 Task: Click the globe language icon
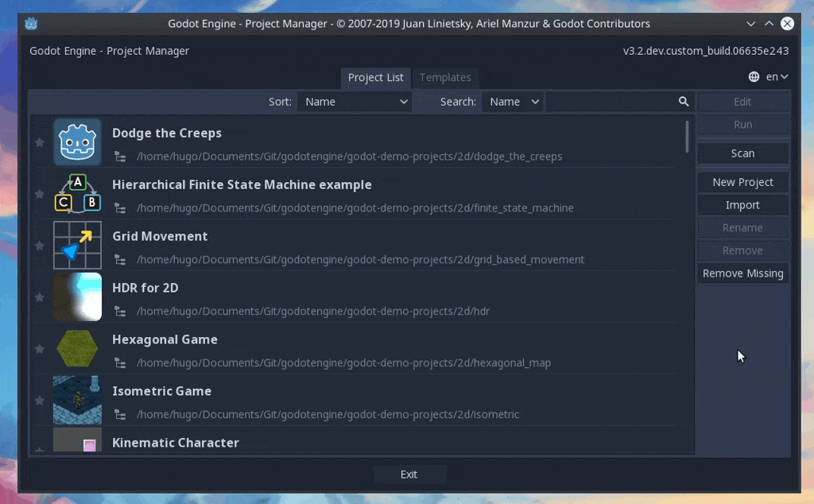click(x=754, y=77)
